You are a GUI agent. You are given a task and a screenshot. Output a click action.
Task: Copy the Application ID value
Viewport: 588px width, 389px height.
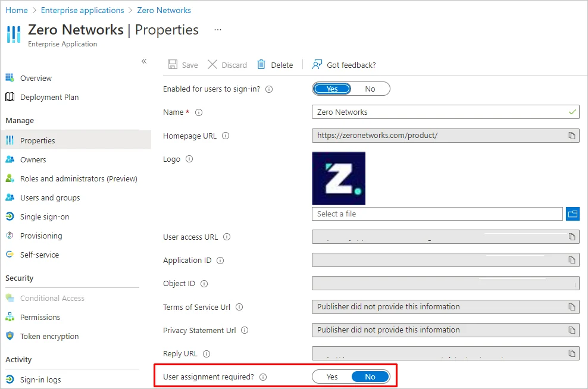pyautogui.click(x=571, y=260)
